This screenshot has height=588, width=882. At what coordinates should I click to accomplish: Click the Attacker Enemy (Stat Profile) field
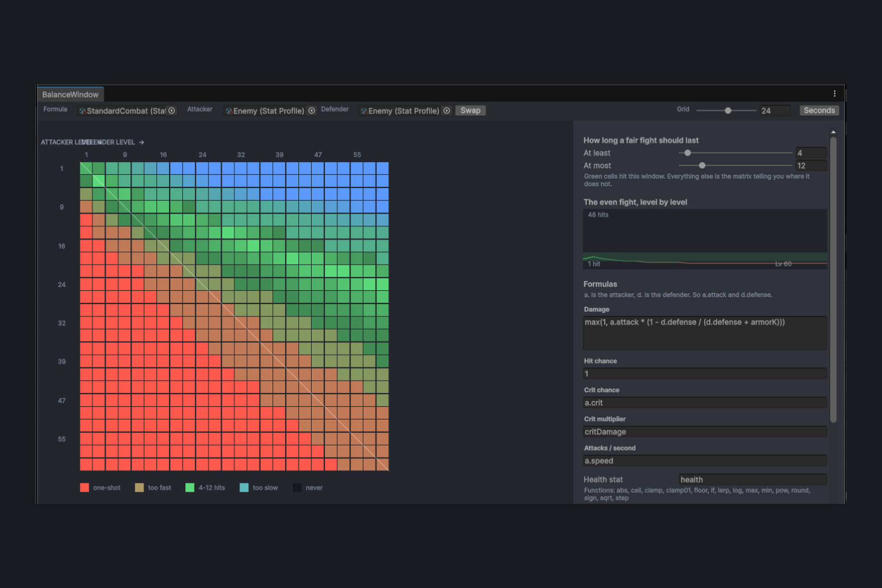pos(270,111)
